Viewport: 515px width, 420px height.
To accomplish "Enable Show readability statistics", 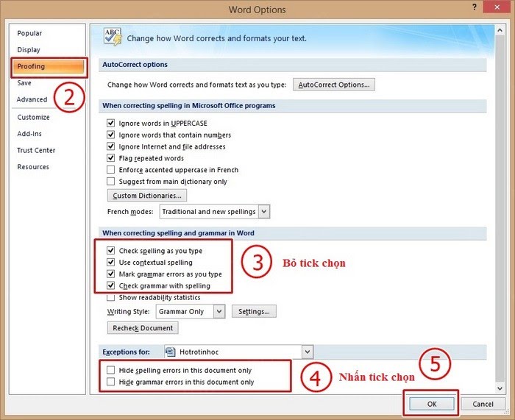I will (x=111, y=298).
